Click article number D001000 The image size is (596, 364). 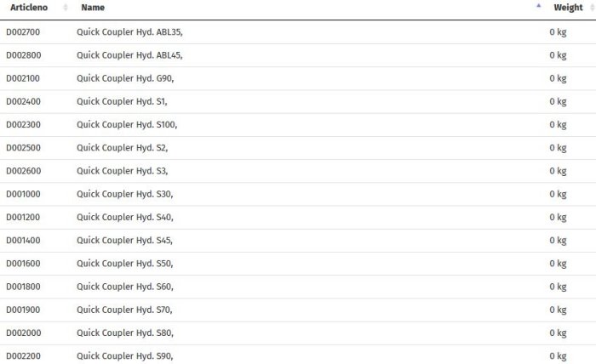(x=23, y=194)
